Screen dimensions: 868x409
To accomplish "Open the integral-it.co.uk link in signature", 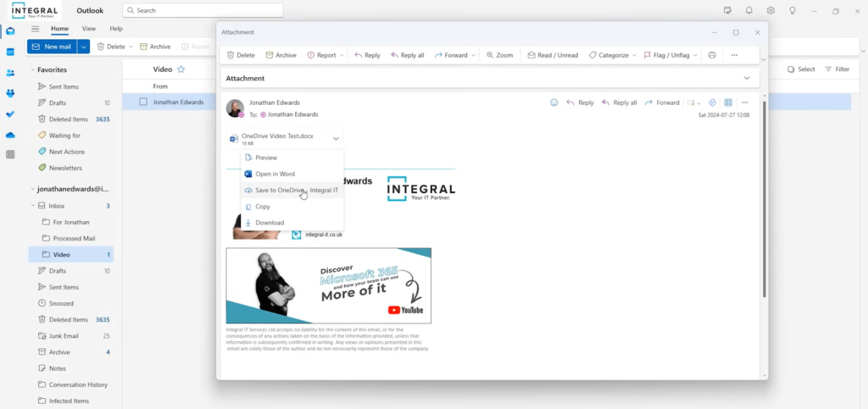I will click(324, 235).
